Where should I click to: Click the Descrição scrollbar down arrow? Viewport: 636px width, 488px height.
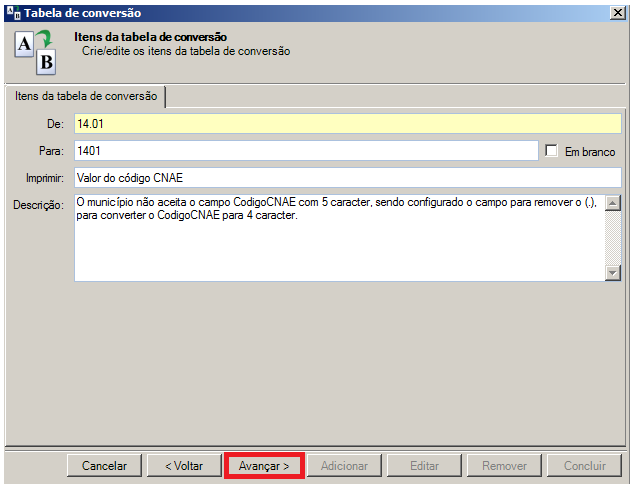pos(612,273)
